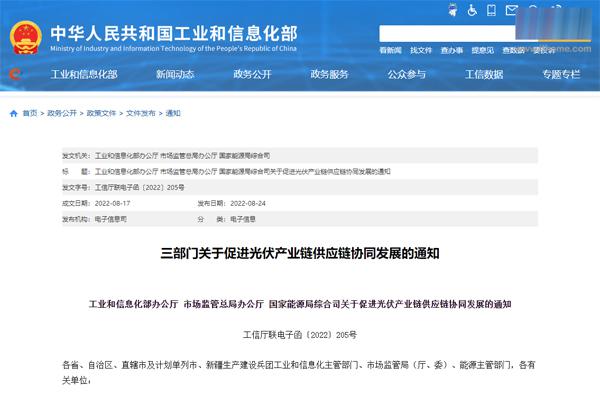Open the robot assistant icon
Image resolution: width=600 pixels, height=396 pixels.
453,10
